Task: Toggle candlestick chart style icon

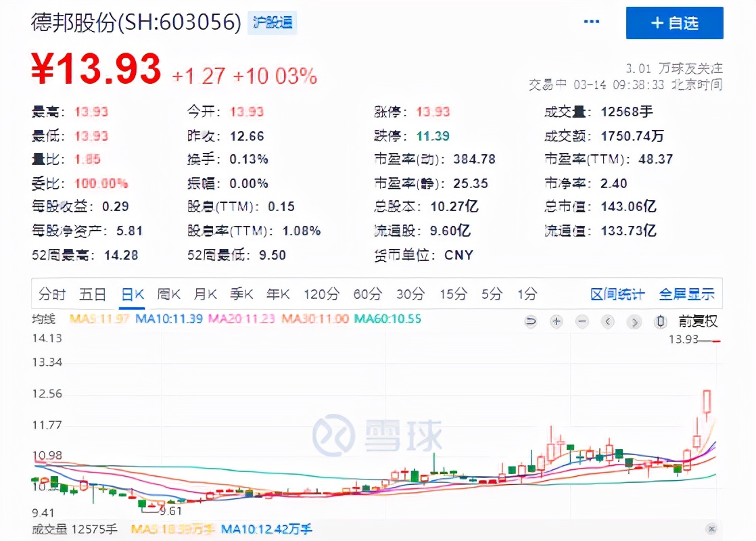Action: tap(661, 321)
